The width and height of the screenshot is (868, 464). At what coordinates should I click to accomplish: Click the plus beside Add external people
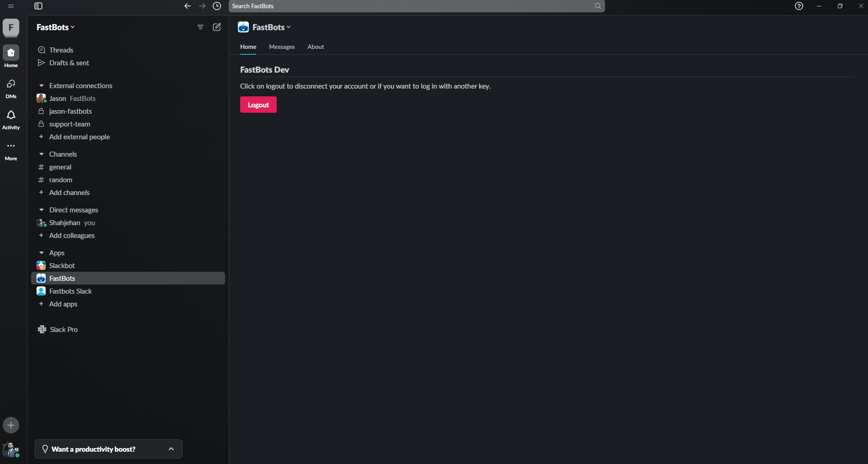(41, 137)
